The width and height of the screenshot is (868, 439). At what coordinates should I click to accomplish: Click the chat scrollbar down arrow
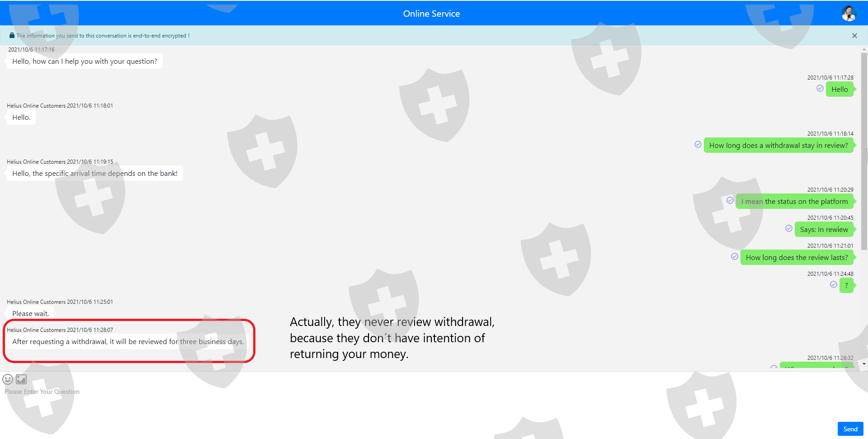[864, 364]
